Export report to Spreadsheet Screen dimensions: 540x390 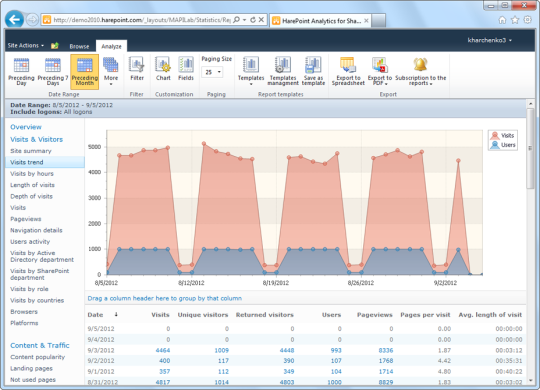pyautogui.click(x=348, y=71)
